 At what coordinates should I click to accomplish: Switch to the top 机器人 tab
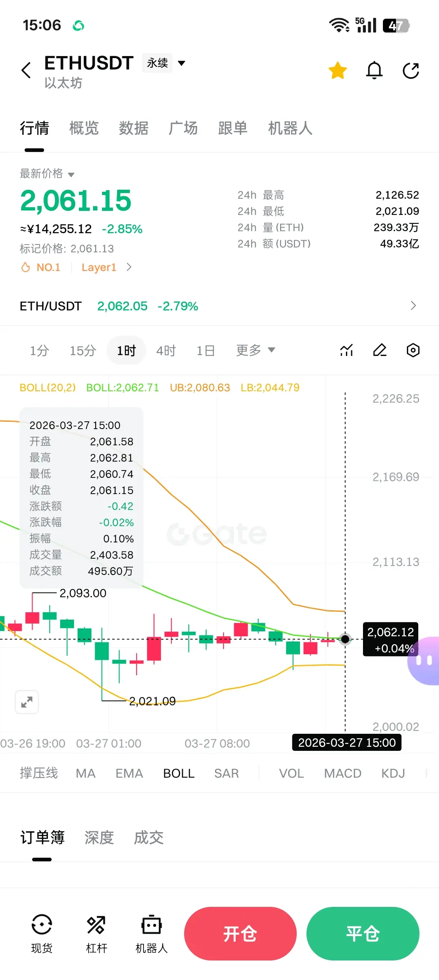click(290, 128)
